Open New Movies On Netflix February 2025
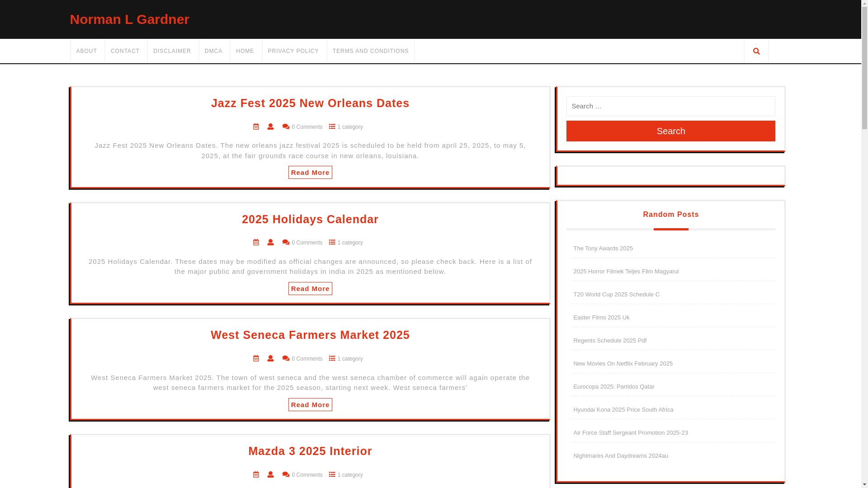 pyautogui.click(x=623, y=364)
